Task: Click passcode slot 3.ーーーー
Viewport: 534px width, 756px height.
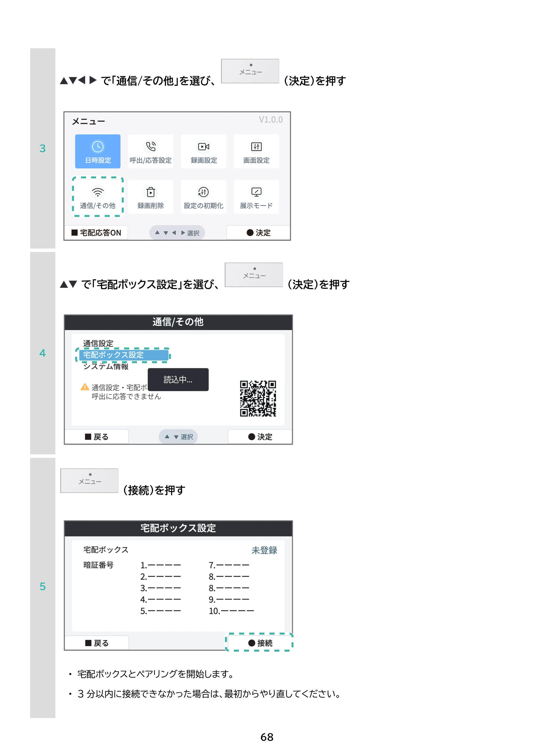Action: (160, 588)
